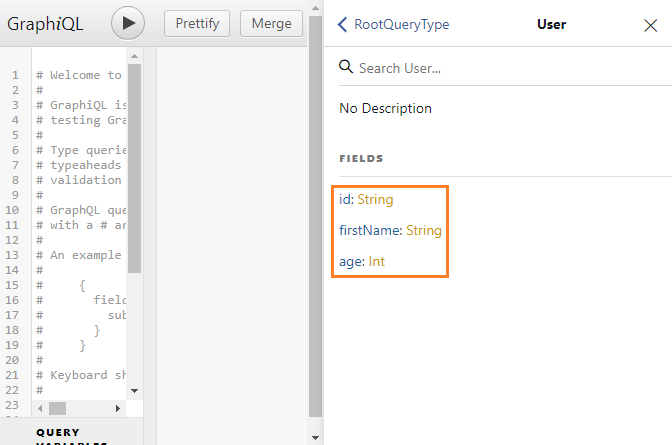Go back to RootQueryType docs
Screen dimensions: 672x445
point(401,25)
